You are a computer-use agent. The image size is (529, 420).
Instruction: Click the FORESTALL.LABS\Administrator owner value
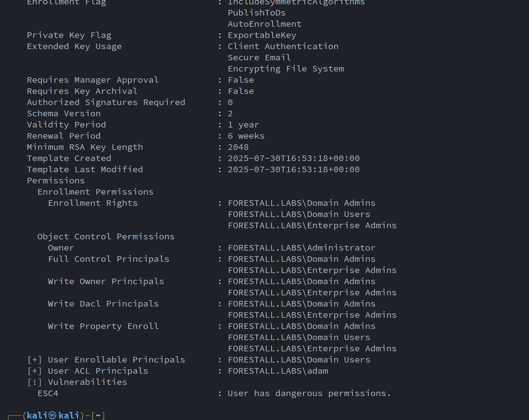pos(302,248)
